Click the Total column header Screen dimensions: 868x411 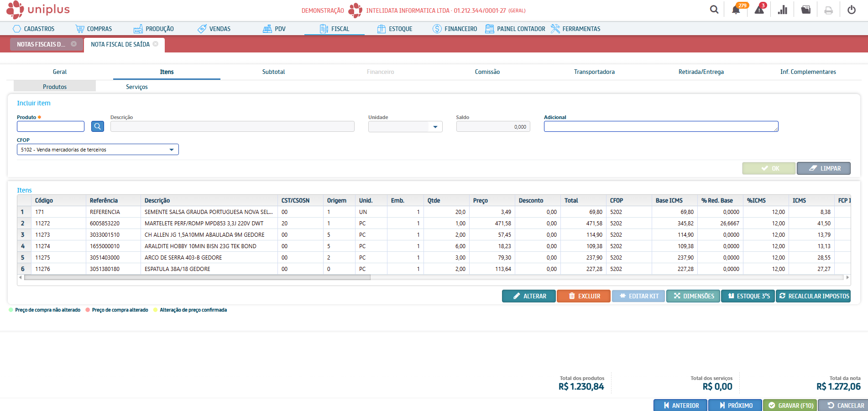(x=583, y=200)
